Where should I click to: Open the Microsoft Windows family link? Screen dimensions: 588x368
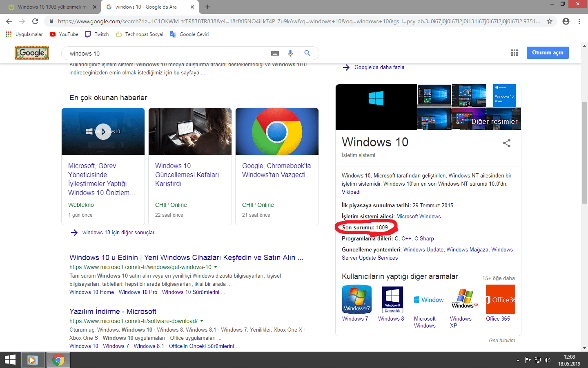(419, 217)
